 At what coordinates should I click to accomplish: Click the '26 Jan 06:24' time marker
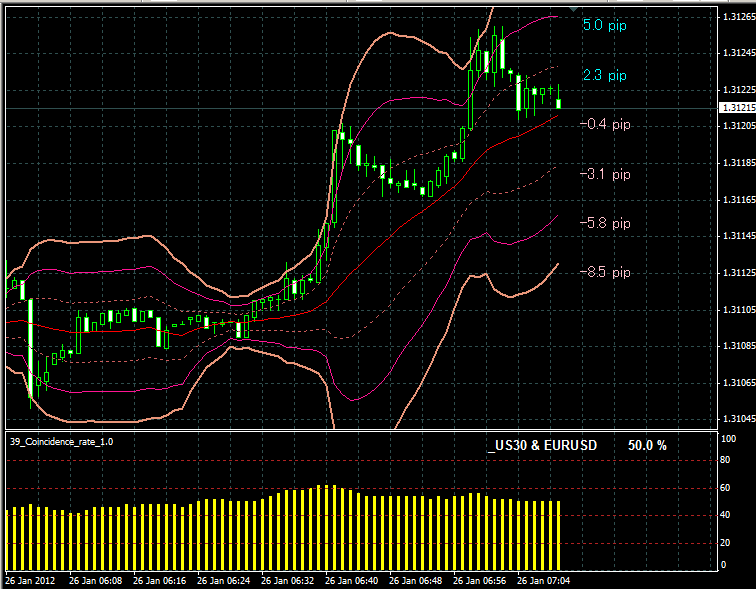point(224,580)
